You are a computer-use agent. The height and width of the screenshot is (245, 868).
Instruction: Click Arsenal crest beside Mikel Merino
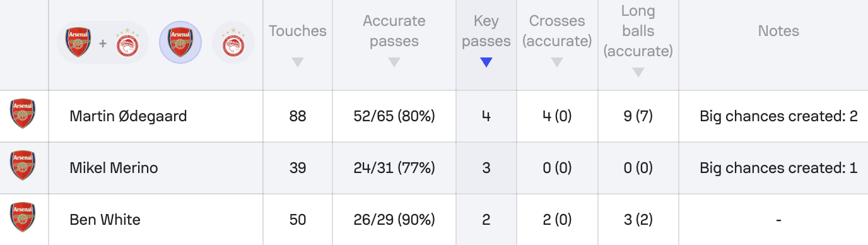tap(23, 166)
